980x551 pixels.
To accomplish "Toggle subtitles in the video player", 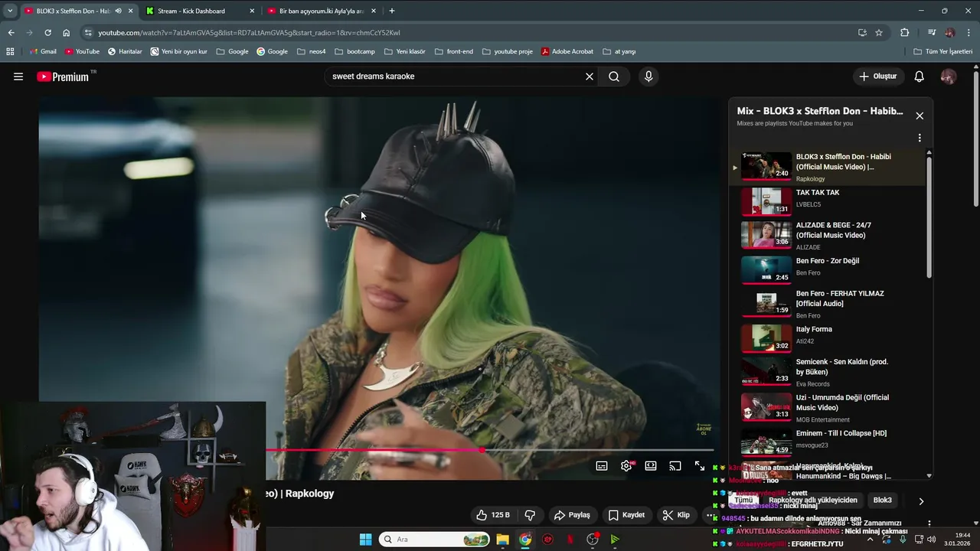I will 602,465.
